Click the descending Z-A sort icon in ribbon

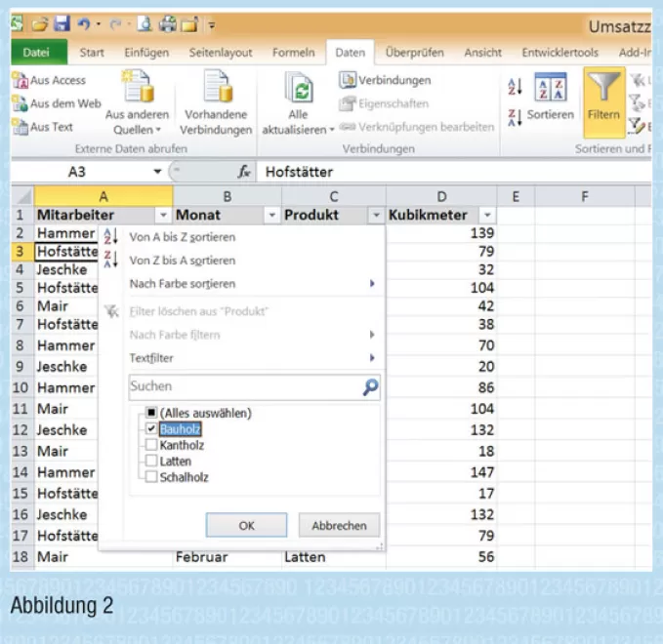click(x=515, y=117)
